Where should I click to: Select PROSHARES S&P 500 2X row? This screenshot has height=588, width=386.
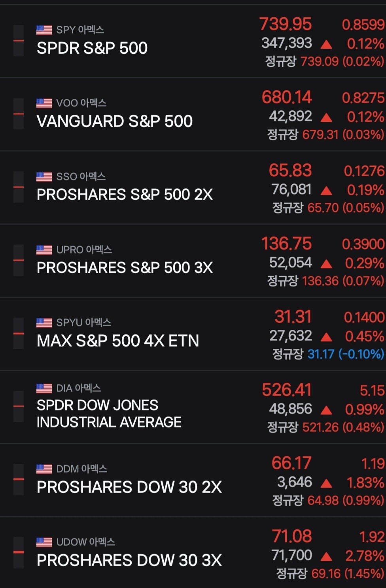tap(193, 187)
